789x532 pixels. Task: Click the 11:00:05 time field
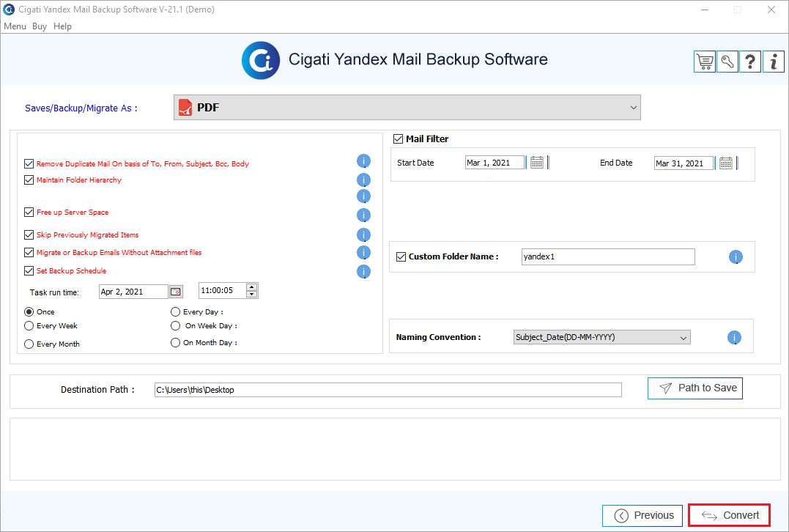click(x=223, y=290)
